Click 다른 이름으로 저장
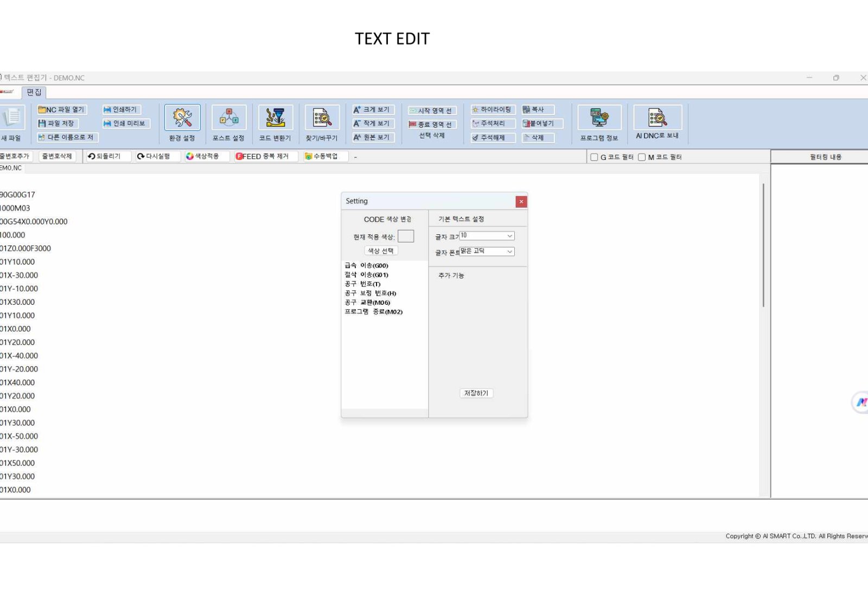 67,138
